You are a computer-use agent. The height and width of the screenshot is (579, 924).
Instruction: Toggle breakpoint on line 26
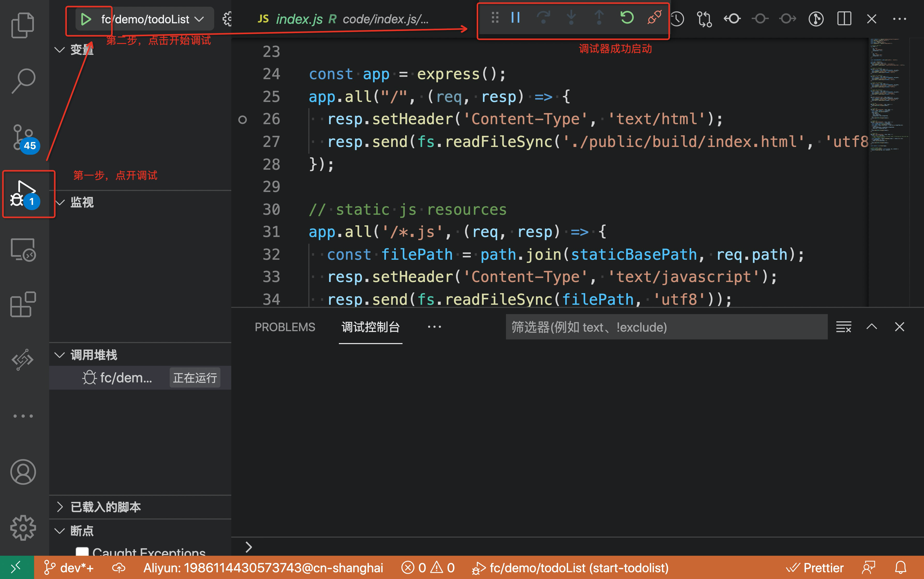[242, 120]
